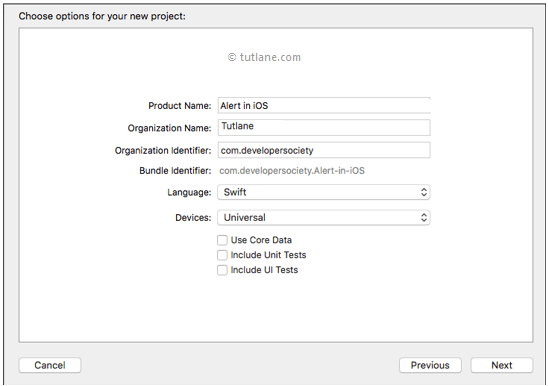The height and width of the screenshot is (386, 548).
Task: Click the heading "Choose options for your new project:"
Action: point(102,16)
